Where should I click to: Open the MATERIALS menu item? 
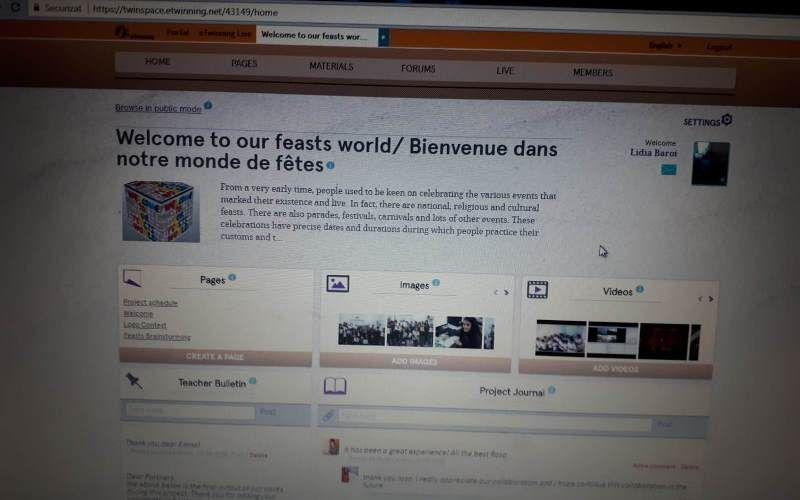(x=331, y=67)
